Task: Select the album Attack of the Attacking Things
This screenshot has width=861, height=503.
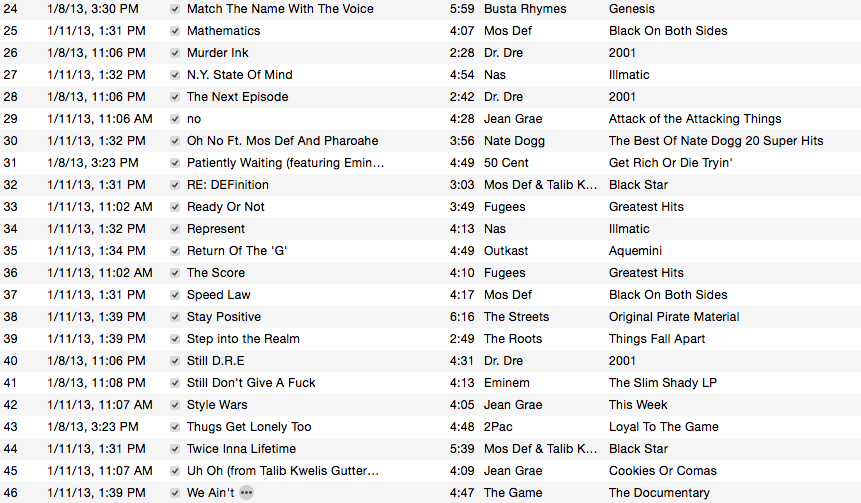Action: 695,119
